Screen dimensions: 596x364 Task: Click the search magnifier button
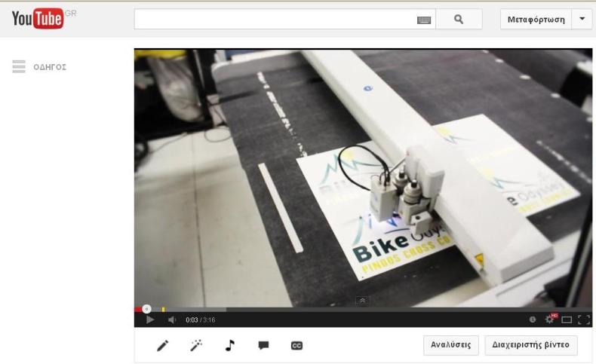[457, 20]
